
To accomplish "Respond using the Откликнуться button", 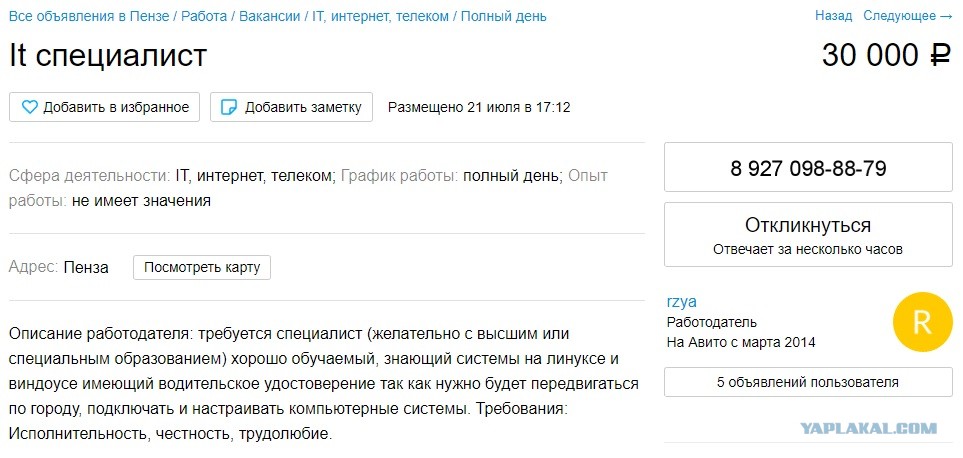I will [x=808, y=235].
